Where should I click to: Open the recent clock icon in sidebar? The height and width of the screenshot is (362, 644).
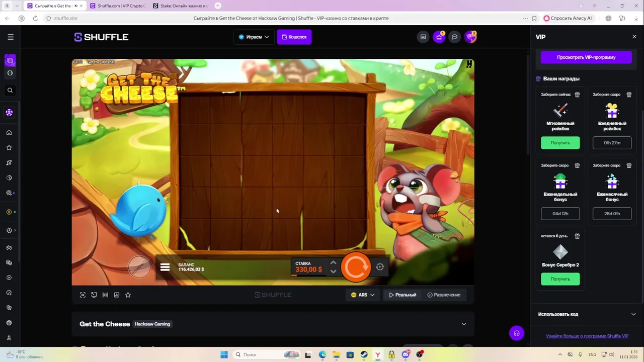coord(9,178)
